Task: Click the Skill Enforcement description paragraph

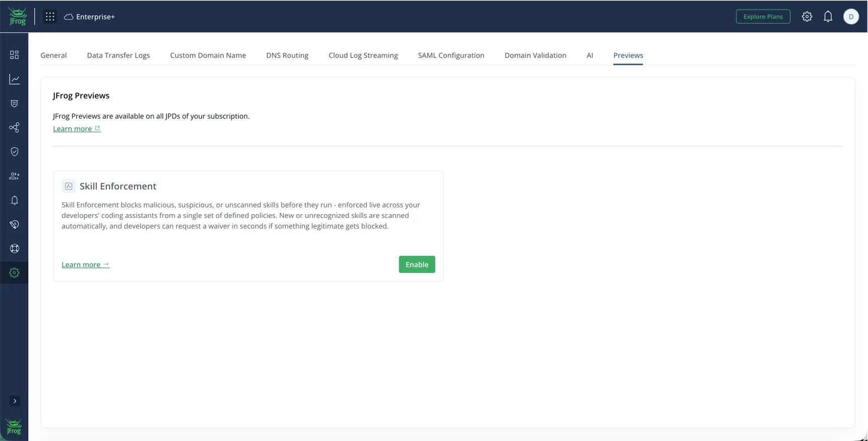Action: click(x=241, y=215)
